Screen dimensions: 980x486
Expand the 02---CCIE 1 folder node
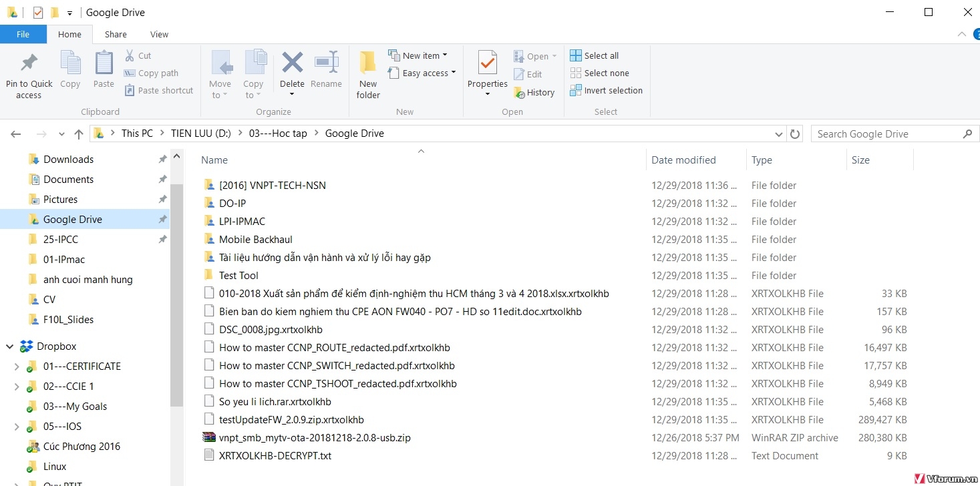tap(16, 386)
